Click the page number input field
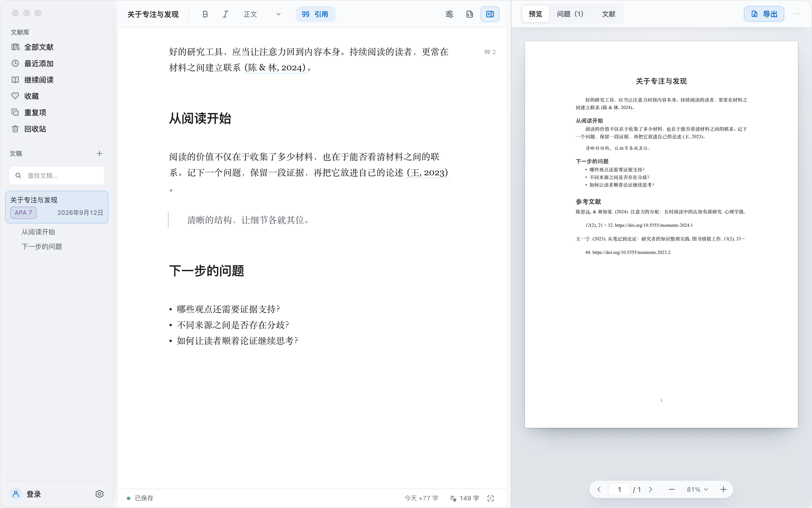This screenshot has width=812, height=508. pyautogui.click(x=619, y=490)
